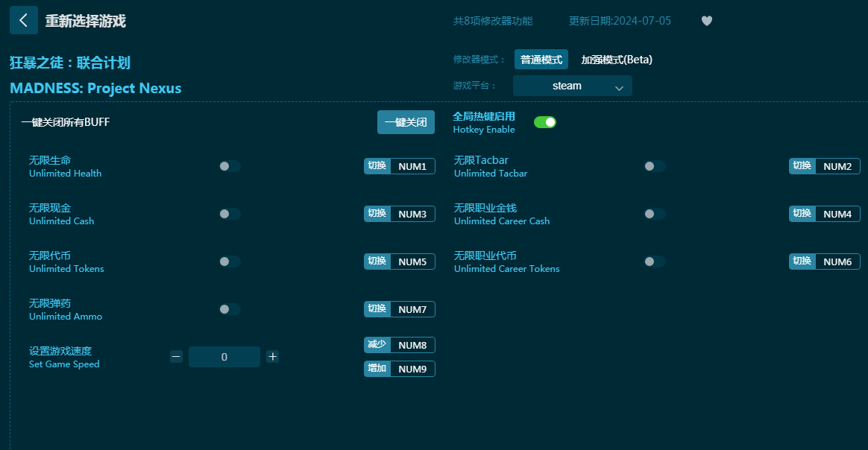Screen dimensions: 868x450
Task: Click 重新选择游戏 title text
Action: [85, 21]
